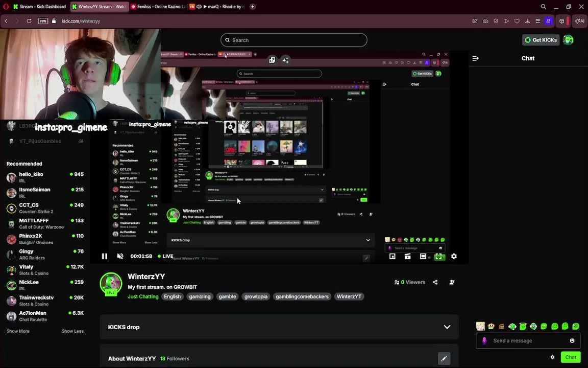Open the mini player mode icon

[x=392, y=256]
